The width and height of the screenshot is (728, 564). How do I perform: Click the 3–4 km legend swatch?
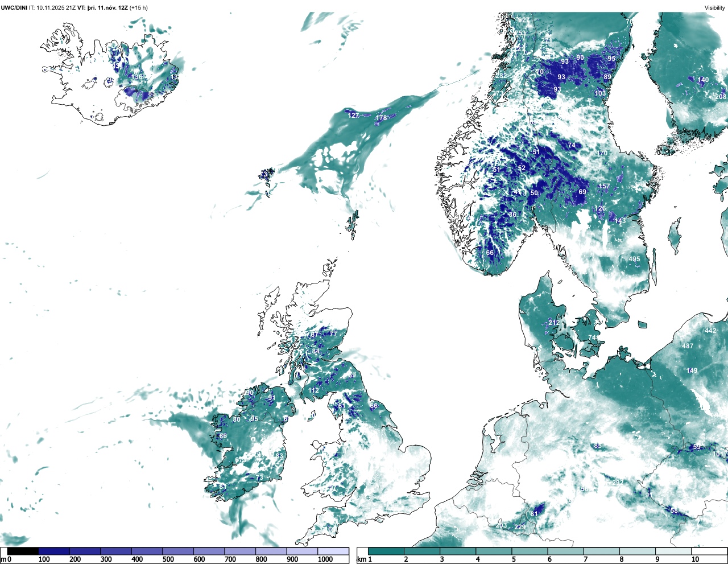(458, 551)
